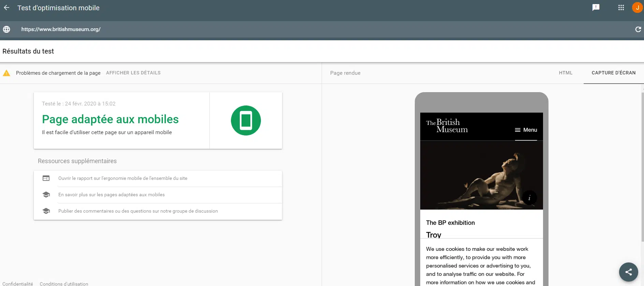Click the Conditions d'utilisation footer link

pos(64,284)
